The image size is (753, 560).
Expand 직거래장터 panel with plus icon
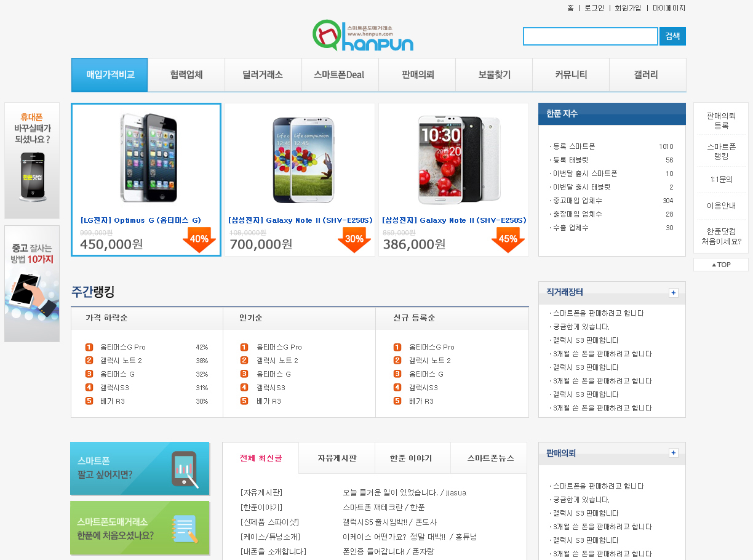tap(674, 293)
